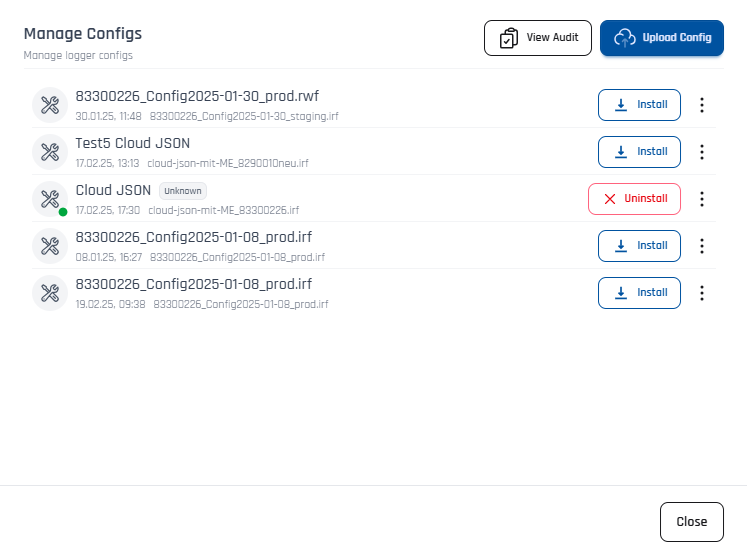Install the config uploaded 19.02.25, 09:38

click(639, 293)
